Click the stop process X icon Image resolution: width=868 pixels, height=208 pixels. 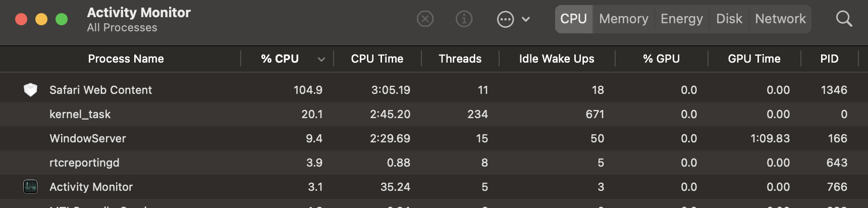click(425, 19)
